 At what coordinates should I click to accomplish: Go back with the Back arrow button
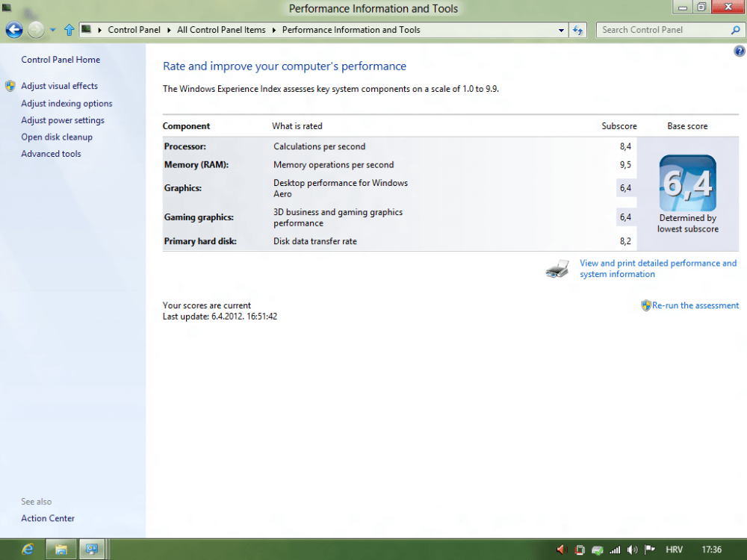[14, 30]
